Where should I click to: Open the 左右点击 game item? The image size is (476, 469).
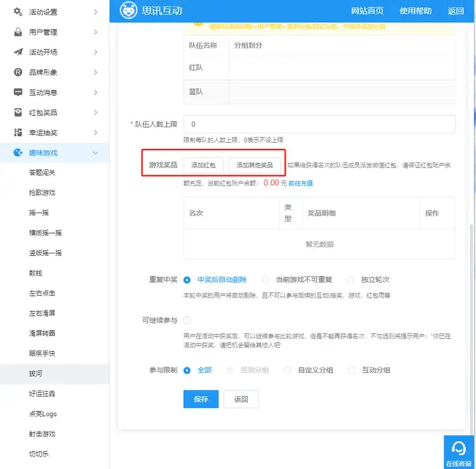pos(42,293)
